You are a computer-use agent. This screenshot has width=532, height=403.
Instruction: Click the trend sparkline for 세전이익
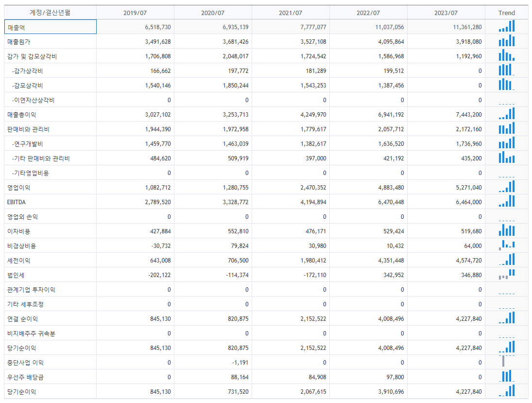[x=507, y=260]
